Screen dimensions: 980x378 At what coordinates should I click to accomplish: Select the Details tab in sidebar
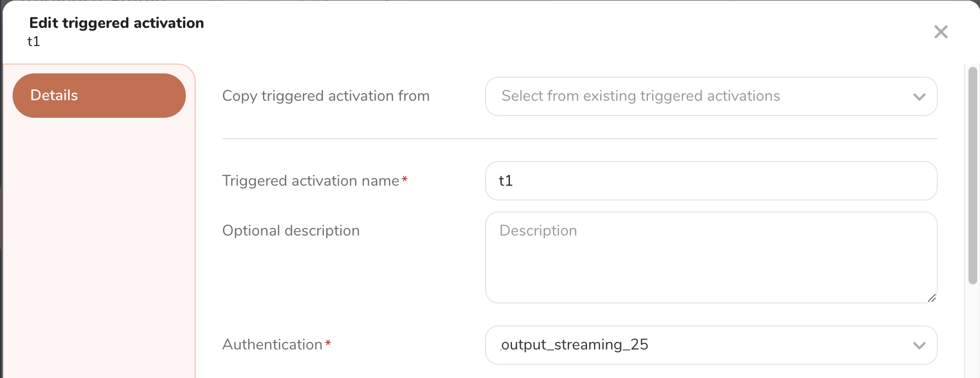[x=99, y=95]
